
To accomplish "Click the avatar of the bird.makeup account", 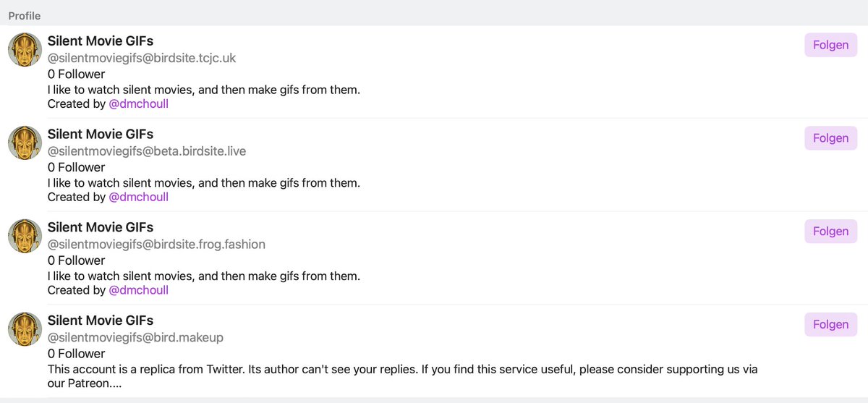I will point(25,330).
